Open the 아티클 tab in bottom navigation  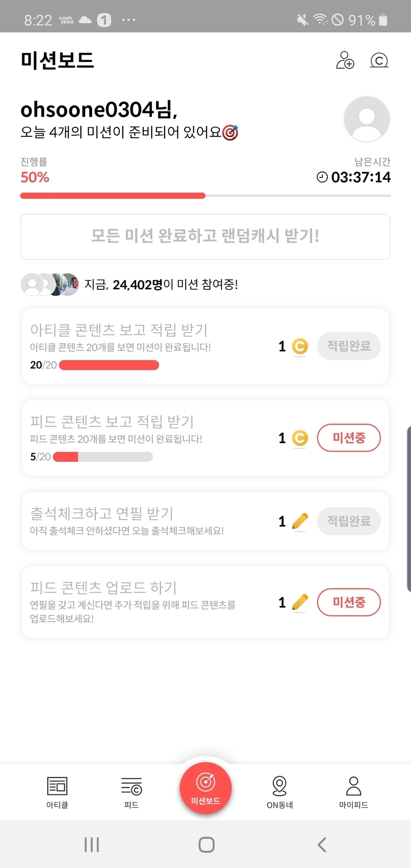57,792
